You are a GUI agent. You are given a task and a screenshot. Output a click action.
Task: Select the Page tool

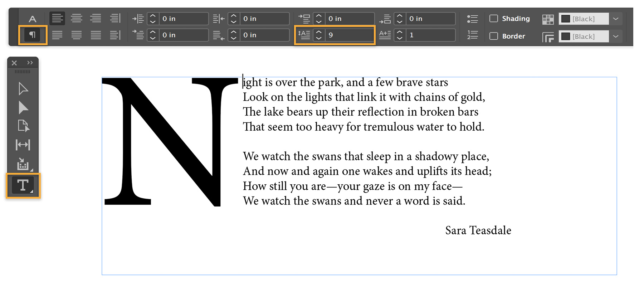coord(23,126)
